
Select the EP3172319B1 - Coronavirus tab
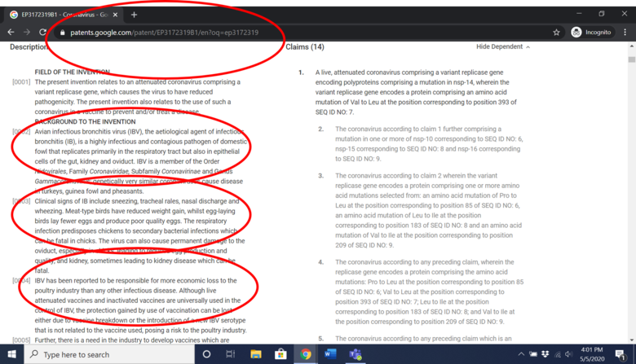pos(64,15)
